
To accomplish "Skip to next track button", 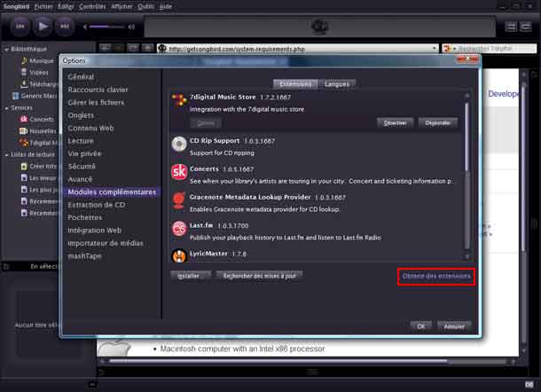I will coord(65,27).
